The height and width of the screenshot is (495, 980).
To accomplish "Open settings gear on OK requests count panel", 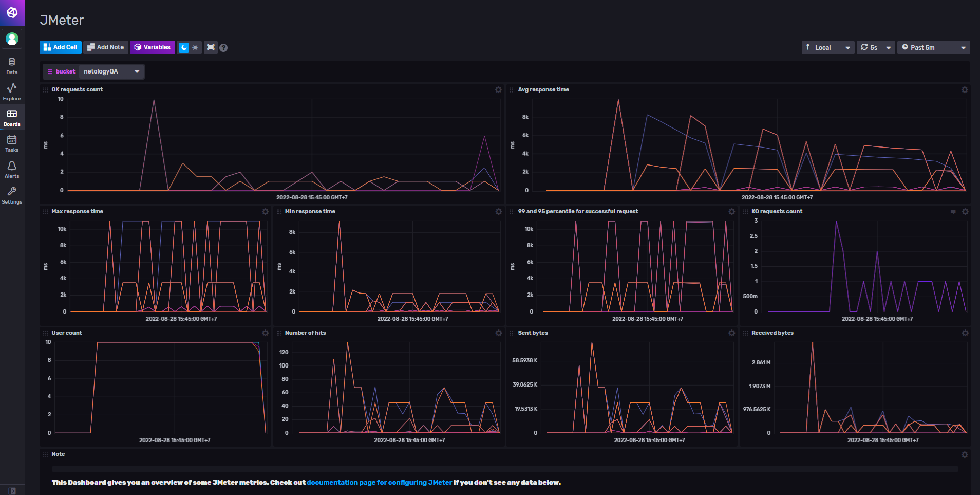I will 498,89.
